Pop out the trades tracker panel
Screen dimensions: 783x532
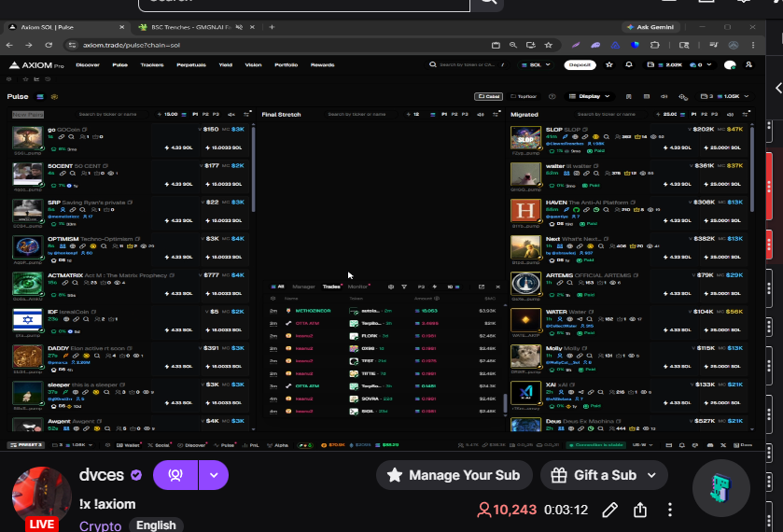point(482,287)
